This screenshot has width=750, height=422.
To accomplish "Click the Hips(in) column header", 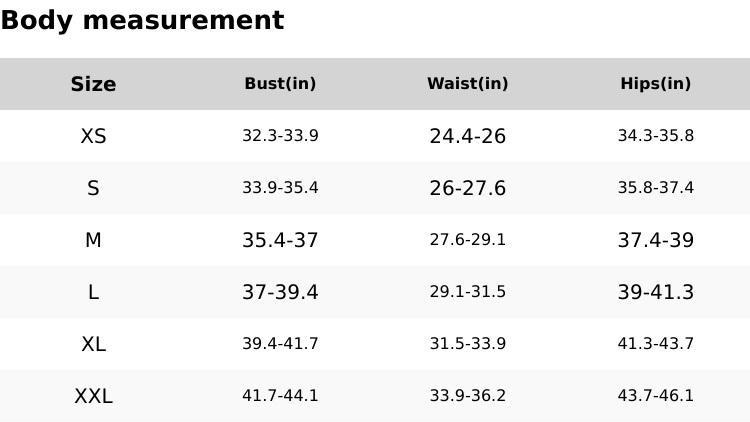I will 656,84.
